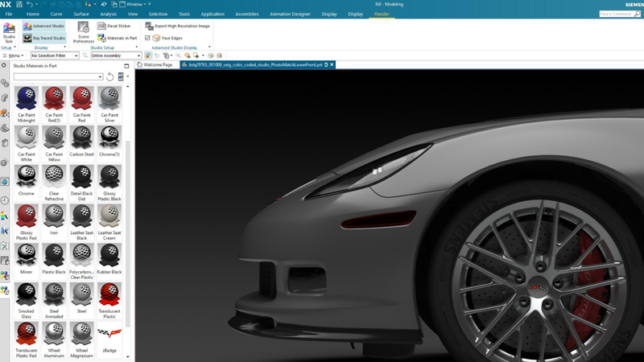
Task: Open the Studio Task tool
Action: click(x=9, y=32)
